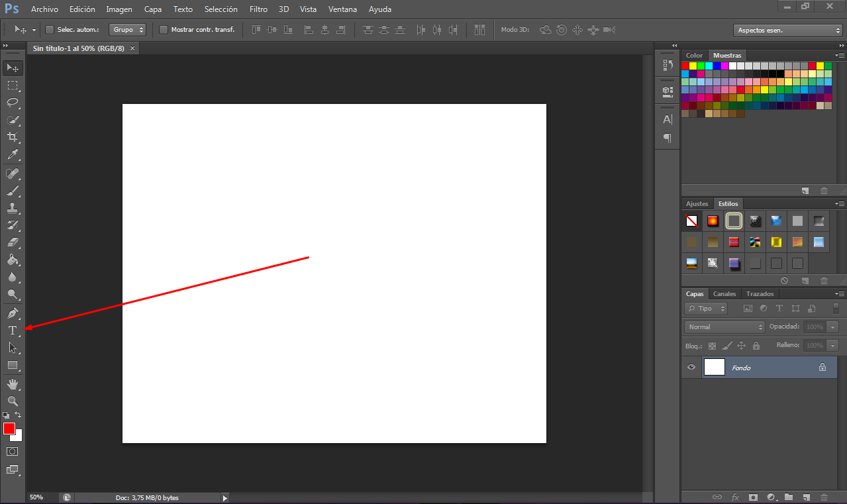Click the 50% zoom field in the status bar

pos(36,497)
